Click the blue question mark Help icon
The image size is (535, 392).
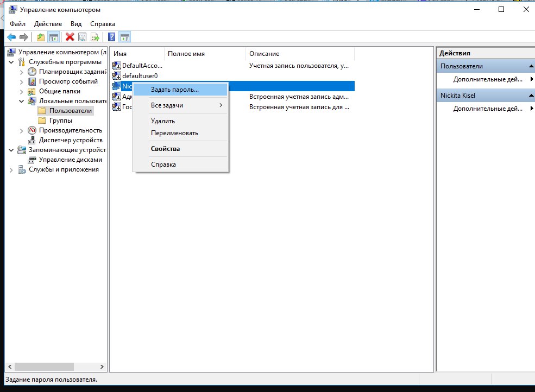[x=111, y=37]
